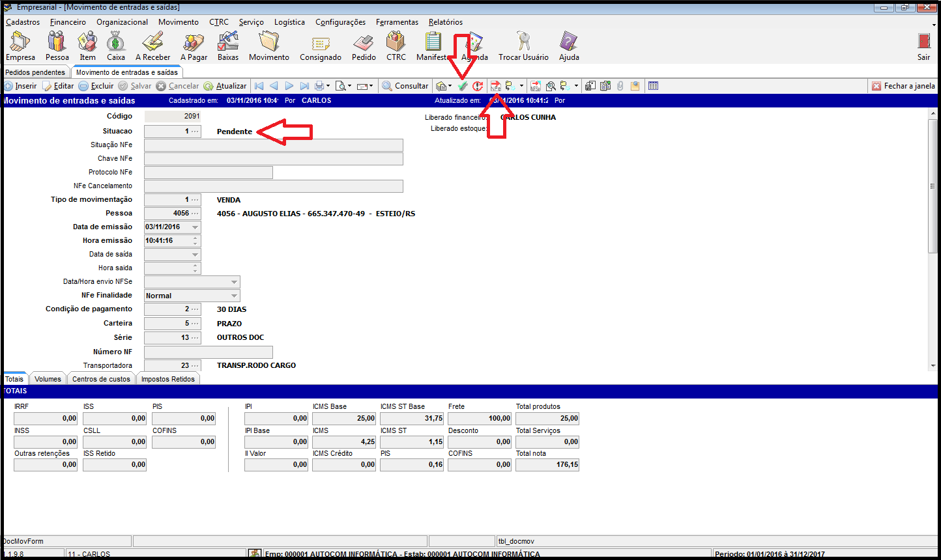941x560 pixels.
Task: Click the Sair exit door icon
Action: [923, 46]
